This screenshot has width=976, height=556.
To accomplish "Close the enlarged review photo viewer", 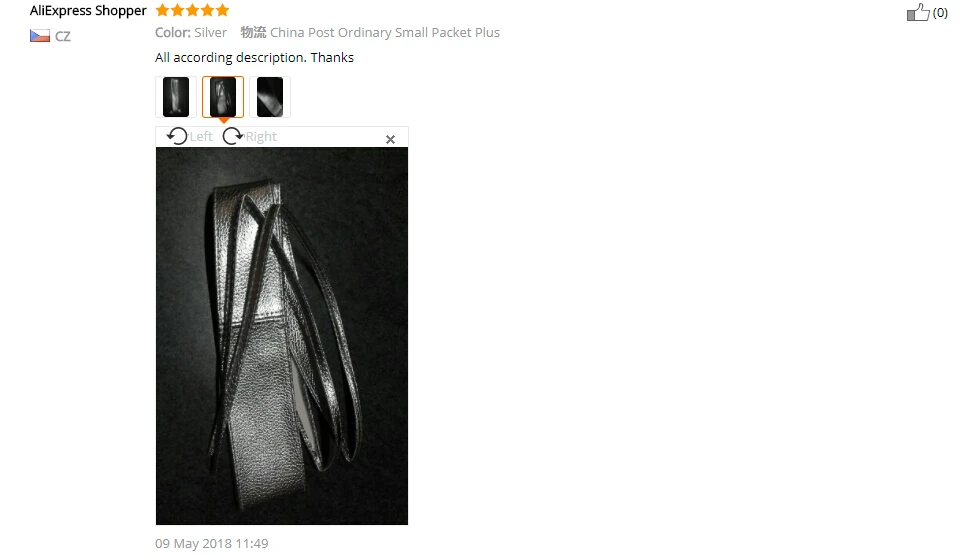I will tap(390, 139).
